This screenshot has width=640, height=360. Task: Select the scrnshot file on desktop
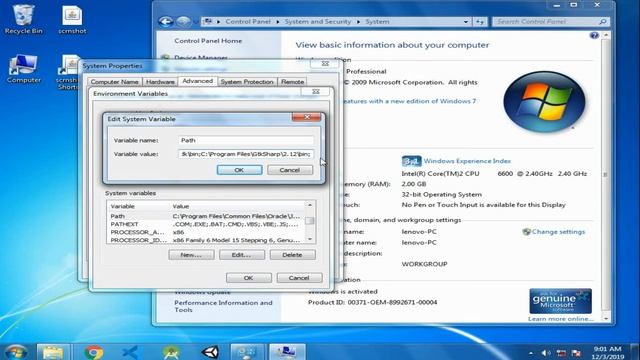[x=72, y=19]
